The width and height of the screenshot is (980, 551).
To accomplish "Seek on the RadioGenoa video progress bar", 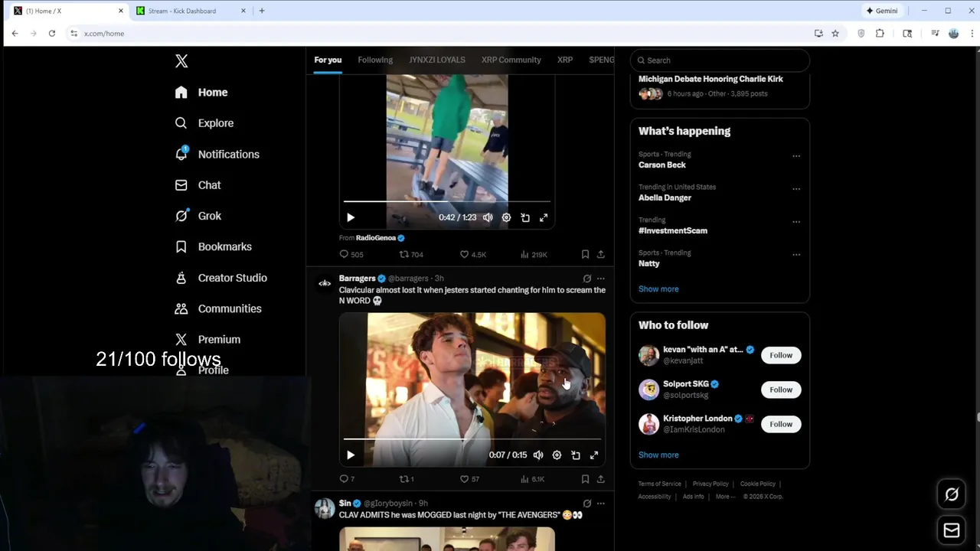I will [x=447, y=201].
